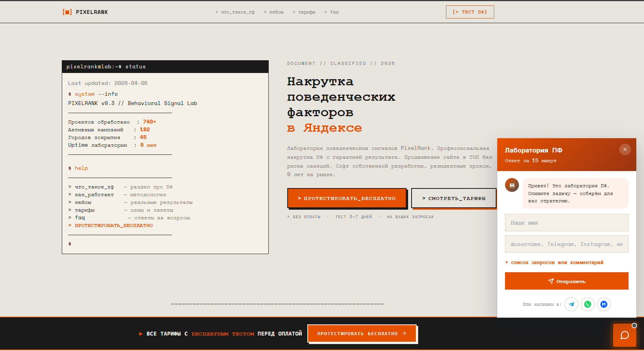
Task: Click the ТЕСТ 3–7 ДНЕЙ note
Action: [x=354, y=217]
